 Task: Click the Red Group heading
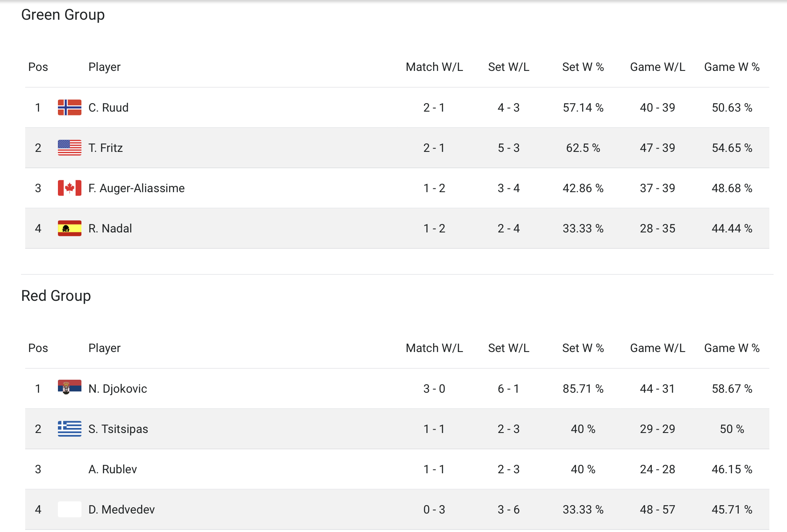[x=56, y=296]
